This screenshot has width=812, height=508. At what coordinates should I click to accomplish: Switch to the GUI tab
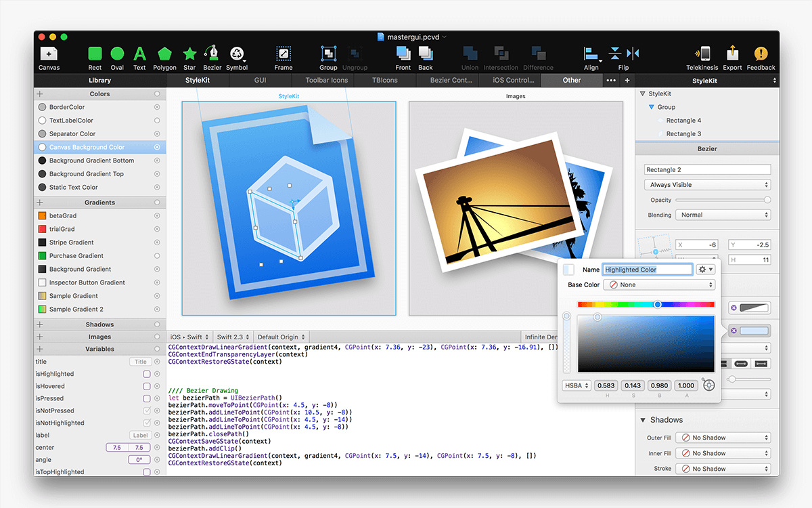[x=260, y=80]
